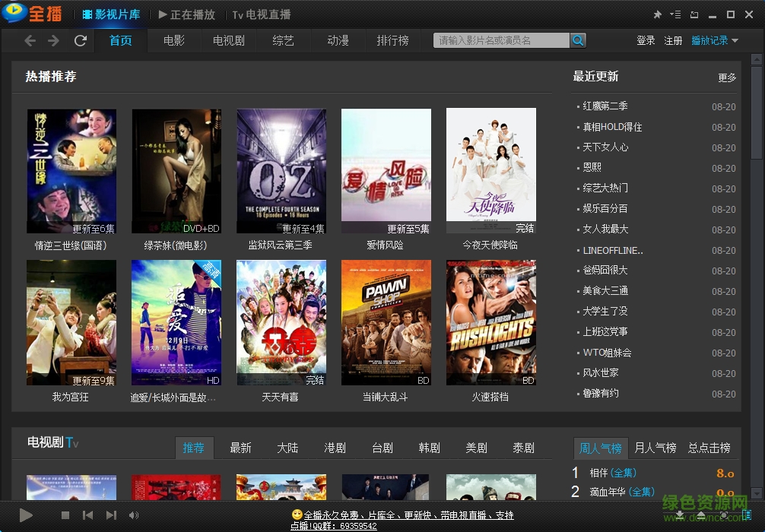Image resolution: width=765 pixels, height=532 pixels.
Task: Open the 影视片库 tab
Action: pos(111,14)
